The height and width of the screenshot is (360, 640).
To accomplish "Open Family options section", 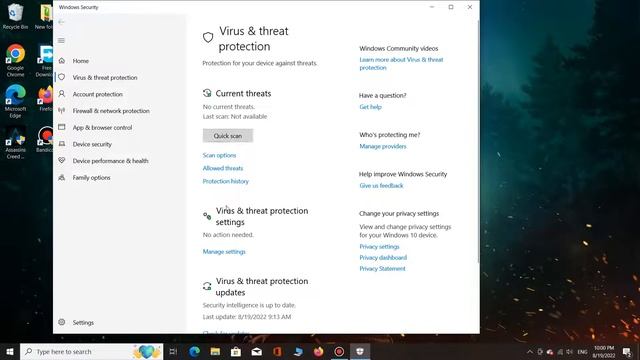I will (x=91, y=178).
